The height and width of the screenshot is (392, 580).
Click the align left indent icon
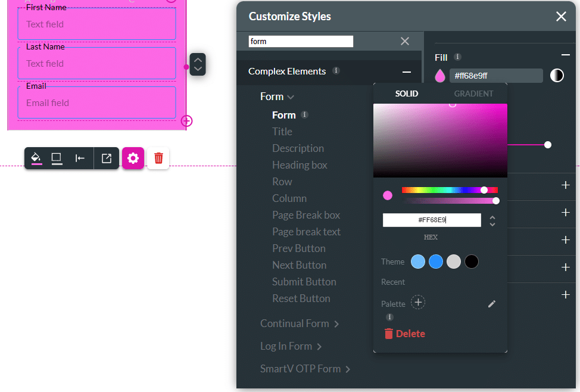[x=80, y=158]
